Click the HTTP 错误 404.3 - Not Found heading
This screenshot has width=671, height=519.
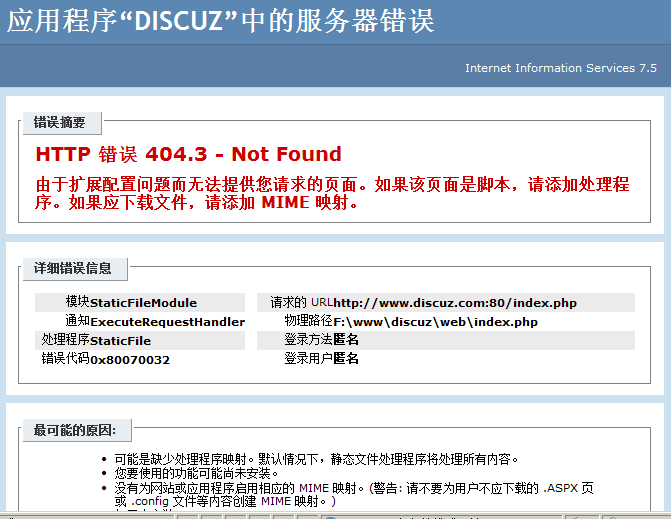188,154
